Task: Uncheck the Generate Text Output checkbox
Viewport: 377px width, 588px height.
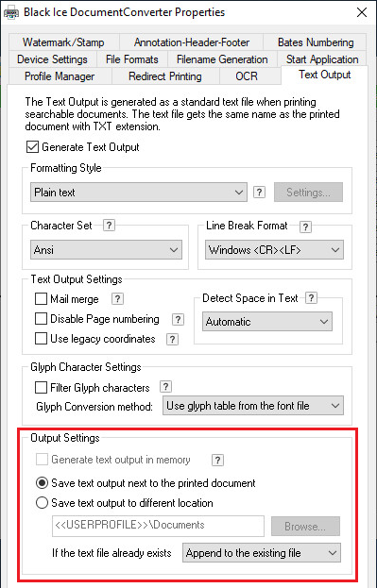Action: coord(32,147)
